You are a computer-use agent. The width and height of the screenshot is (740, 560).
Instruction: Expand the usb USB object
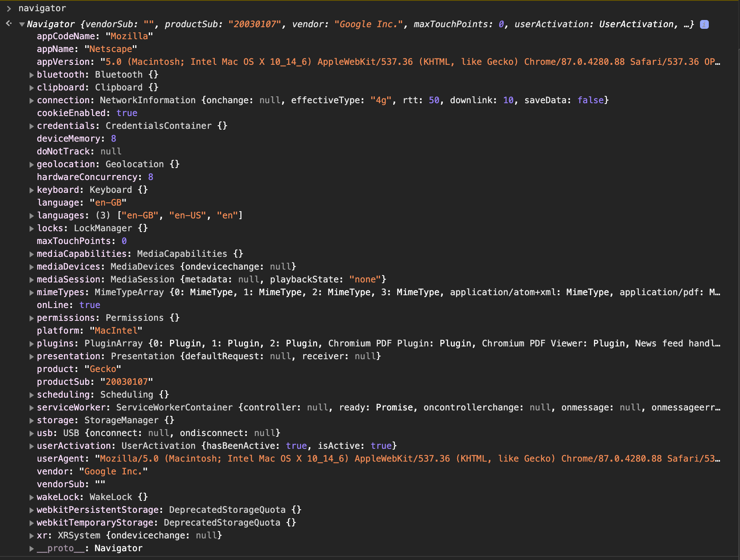(32, 433)
